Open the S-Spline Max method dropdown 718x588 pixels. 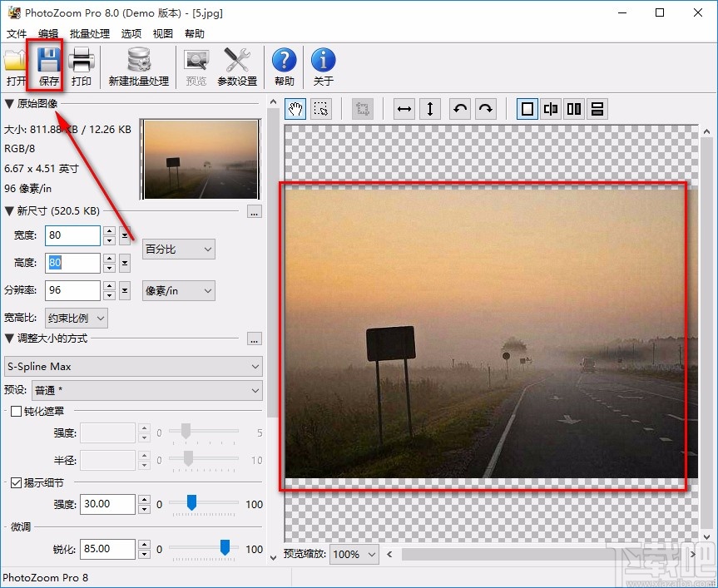(133, 367)
